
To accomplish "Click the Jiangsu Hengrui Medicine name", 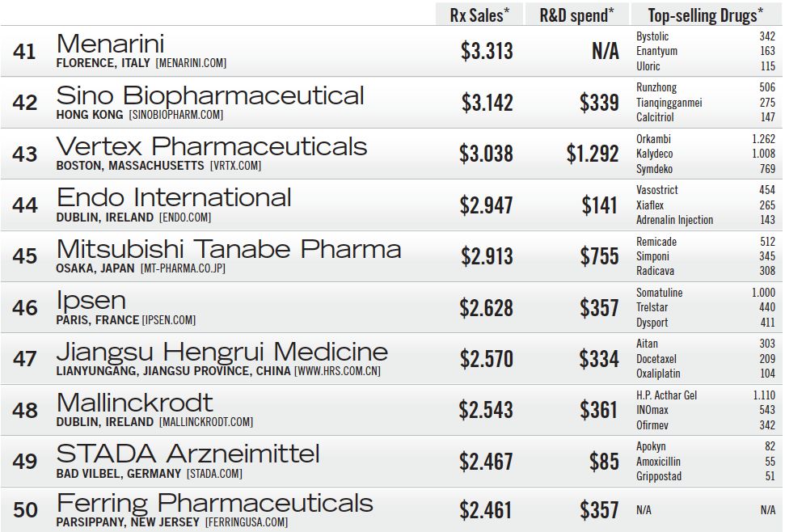I will 222,352.
